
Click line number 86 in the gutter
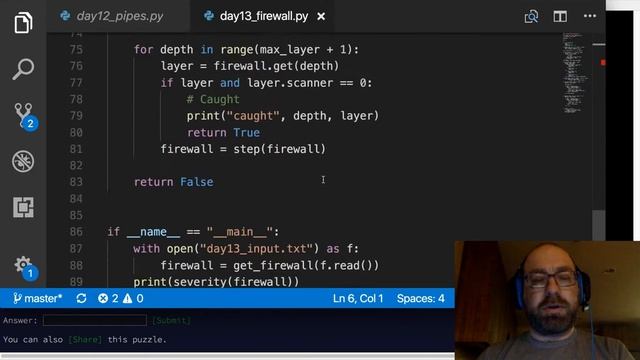[x=76, y=232]
